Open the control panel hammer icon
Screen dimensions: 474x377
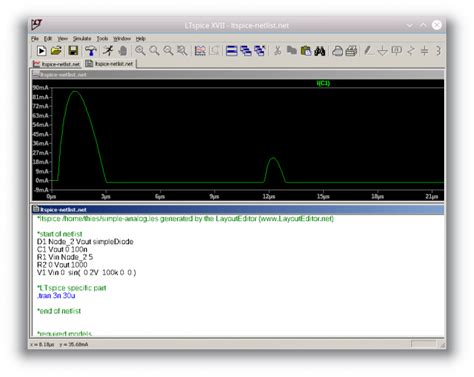90,51
